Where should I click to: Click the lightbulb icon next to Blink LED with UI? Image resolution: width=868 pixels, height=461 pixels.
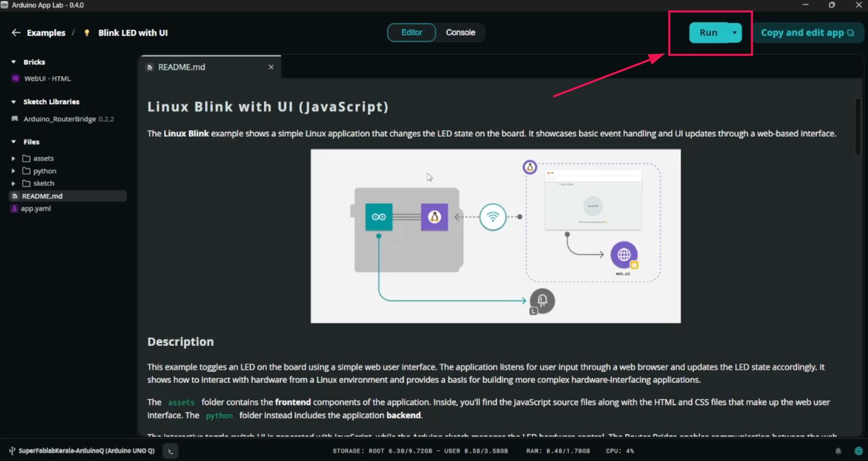pyautogui.click(x=87, y=33)
